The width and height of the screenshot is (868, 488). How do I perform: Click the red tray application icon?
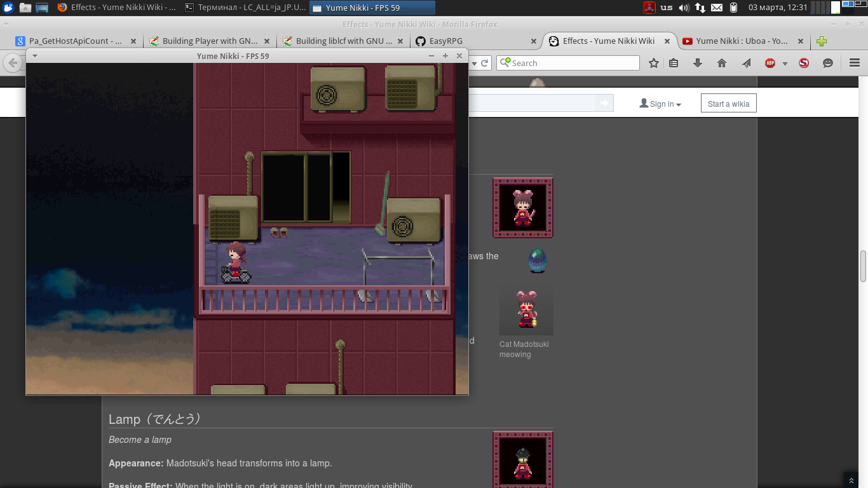pyautogui.click(x=649, y=8)
